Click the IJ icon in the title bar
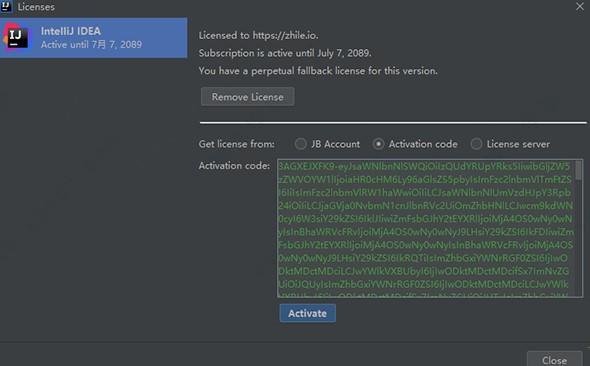 [6, 6]
